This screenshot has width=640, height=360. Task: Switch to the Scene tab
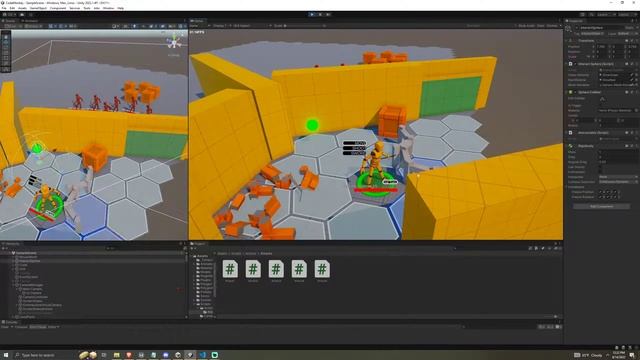[10, 21]
